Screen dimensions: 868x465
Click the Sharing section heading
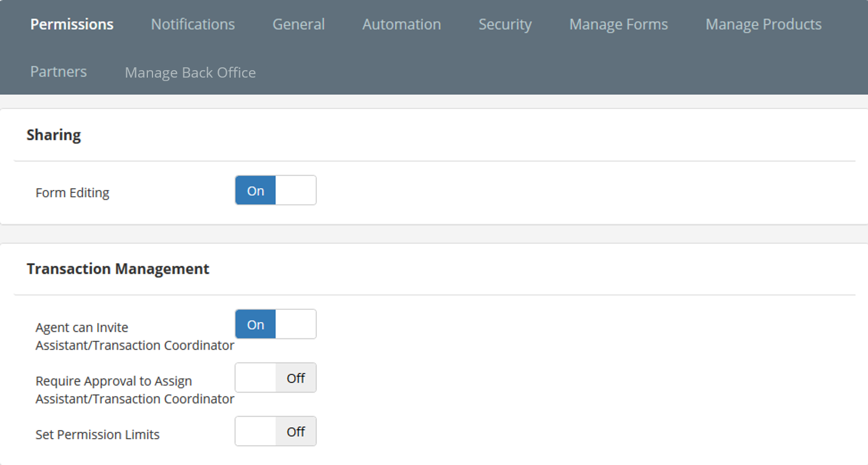pyautogui.click(x=54, y=135)
